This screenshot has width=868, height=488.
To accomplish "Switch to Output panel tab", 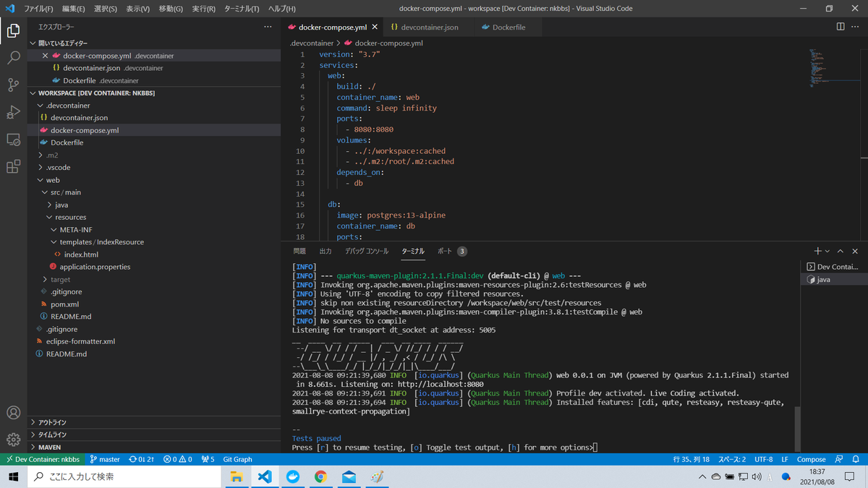I will pyautogui.click(x=325, y=251).
